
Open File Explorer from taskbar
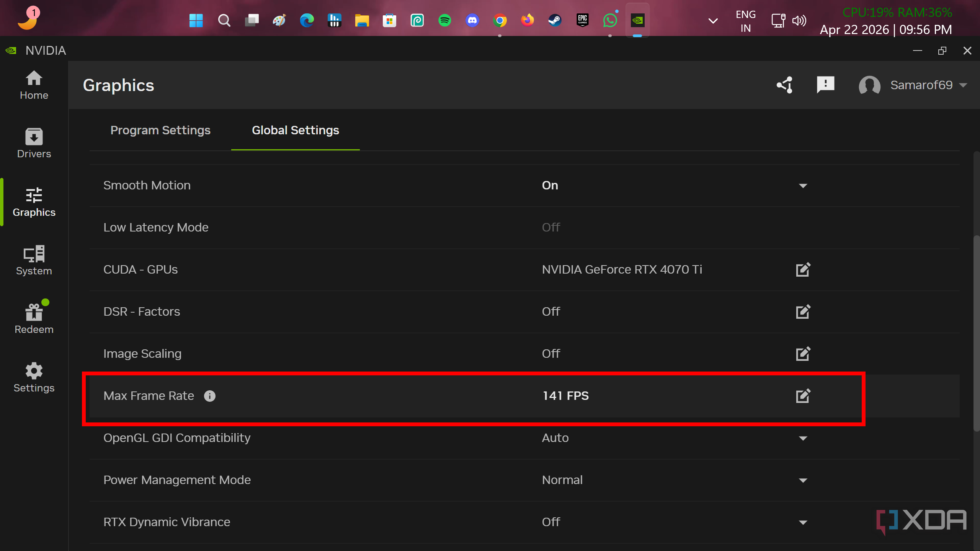(x=362, y=20)
